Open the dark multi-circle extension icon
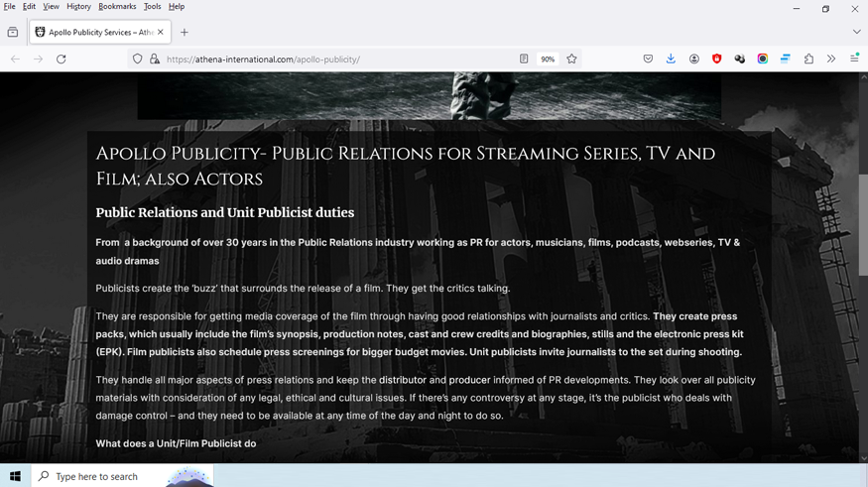 pyautogui.click(x=740, y=60)
